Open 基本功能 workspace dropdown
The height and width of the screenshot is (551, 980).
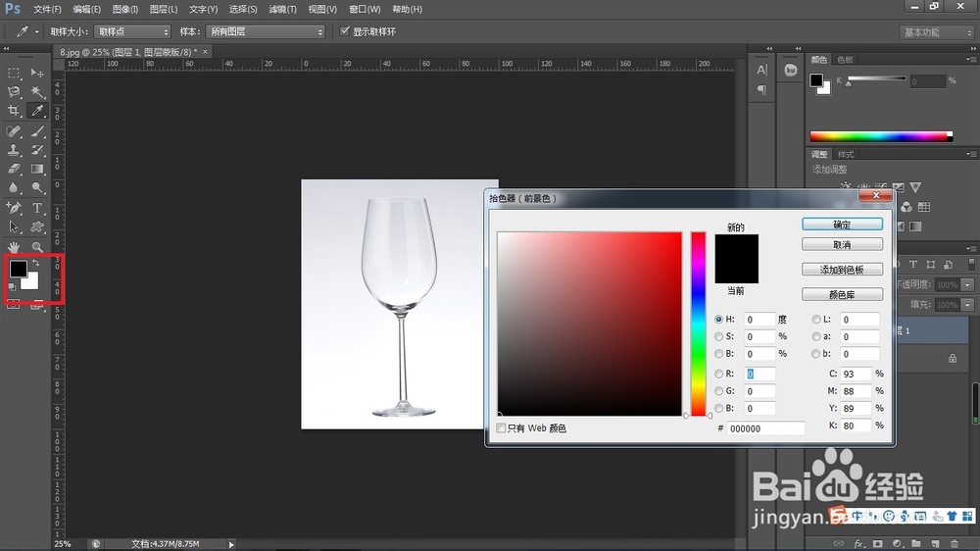click(x=938, y=32)
